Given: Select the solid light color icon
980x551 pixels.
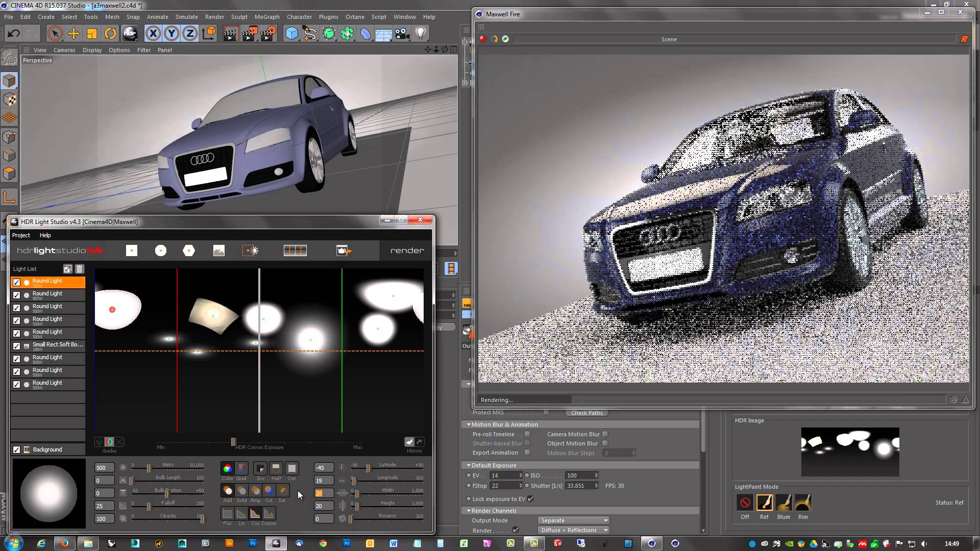Looking at the screenshot, I should coord(241,491).
